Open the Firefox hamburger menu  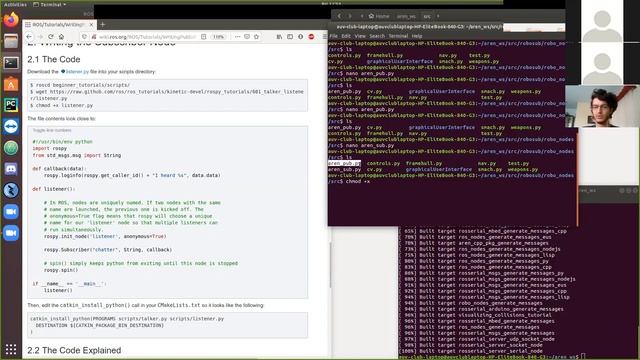pyautogui.click(x=324, y=37)
